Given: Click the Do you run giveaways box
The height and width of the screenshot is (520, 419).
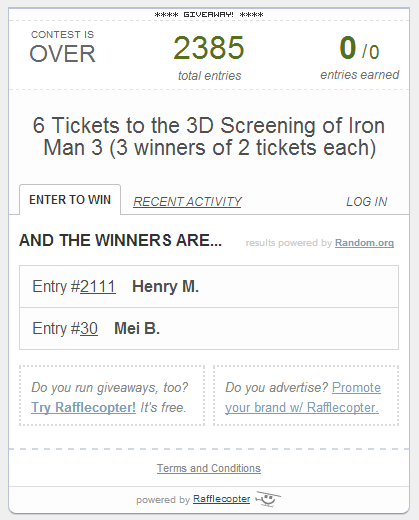Looking at the screenshot, I should click(x=112, y=396).
